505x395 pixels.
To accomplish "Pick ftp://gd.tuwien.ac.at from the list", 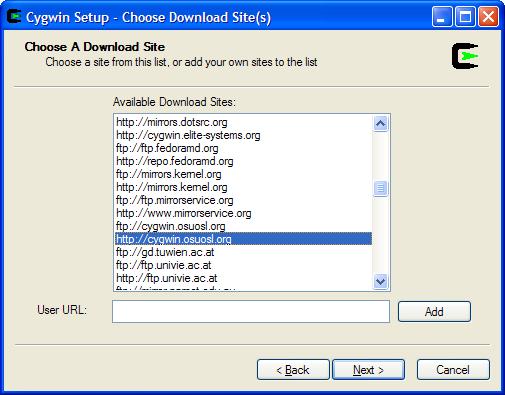I will click(244, 252).
